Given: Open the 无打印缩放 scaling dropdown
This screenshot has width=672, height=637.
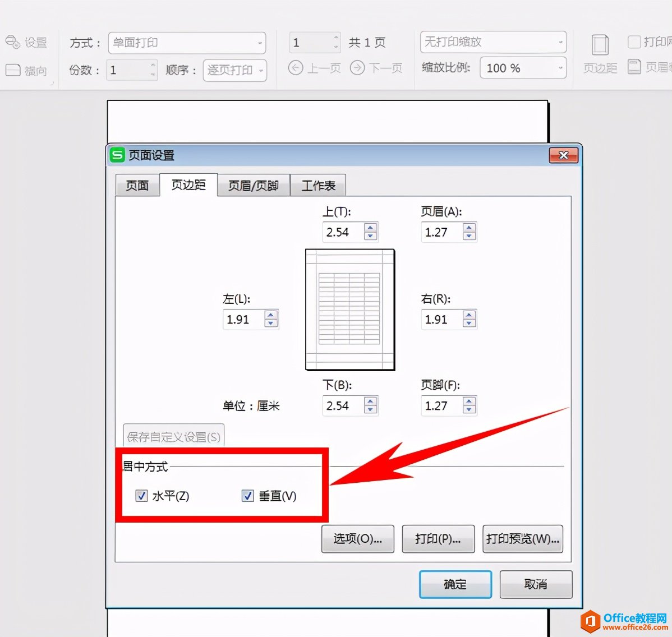Looking at the screenshot, I should (x=493, y=41).
